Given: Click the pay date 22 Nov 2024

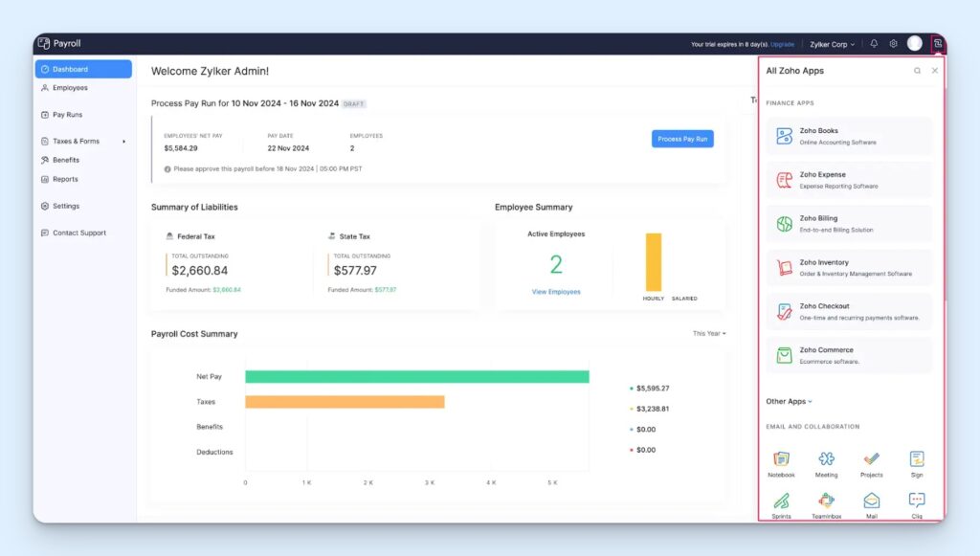Looking at the screenshot, I should coord(288,148).
